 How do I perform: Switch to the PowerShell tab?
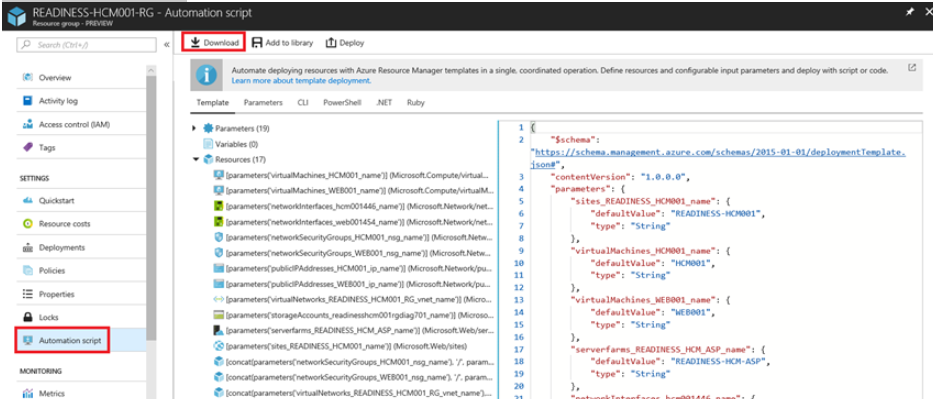342,102
